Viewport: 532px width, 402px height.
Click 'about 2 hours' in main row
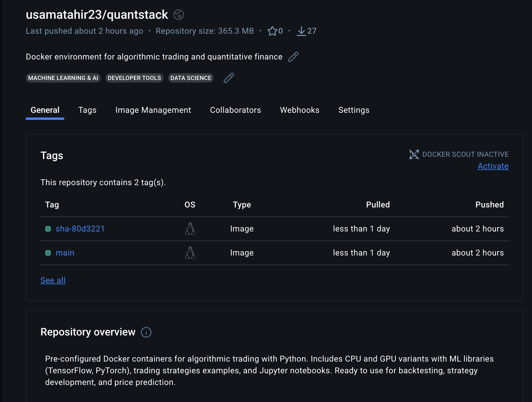[478, 253]
